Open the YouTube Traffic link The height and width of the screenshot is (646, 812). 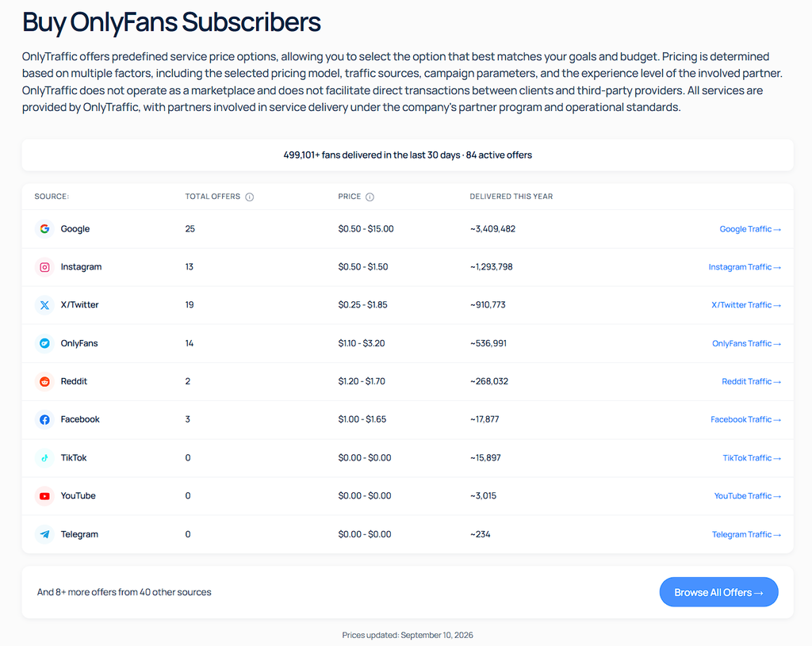pos(747,496)
